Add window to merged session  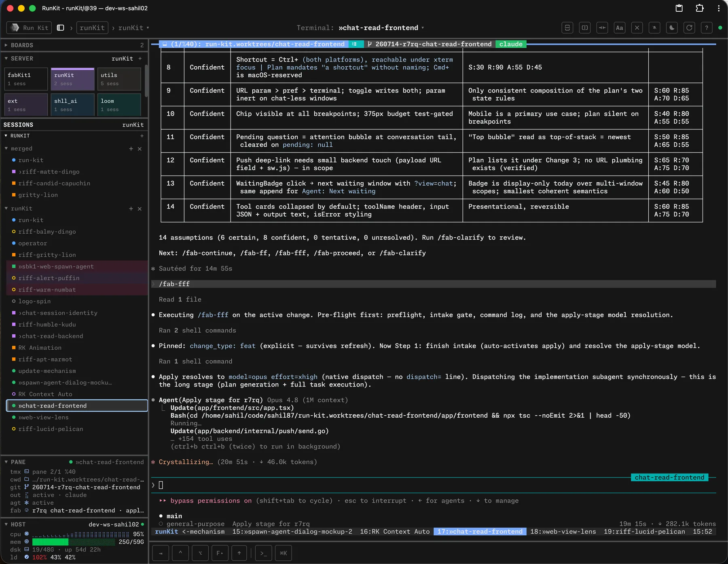pos(131,149)
